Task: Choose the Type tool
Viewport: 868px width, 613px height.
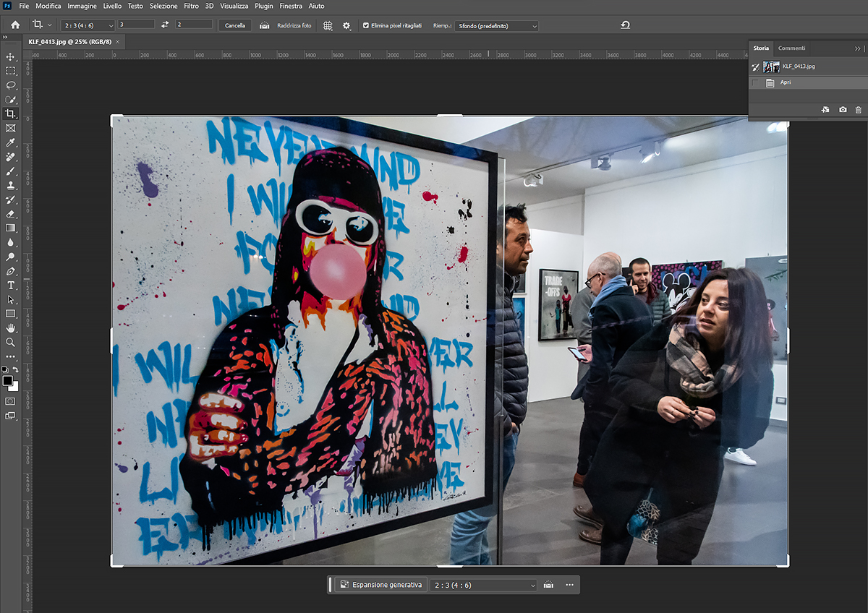Action: pos(10,286)
